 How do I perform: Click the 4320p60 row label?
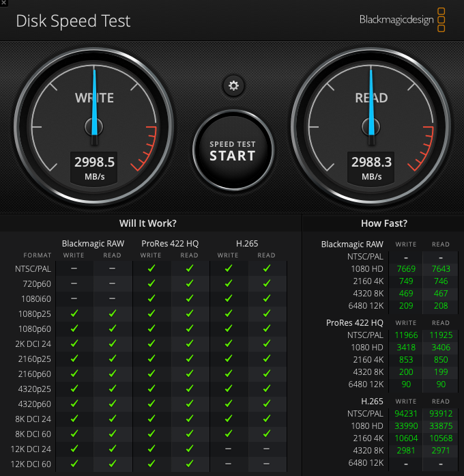tap(35, 404)
